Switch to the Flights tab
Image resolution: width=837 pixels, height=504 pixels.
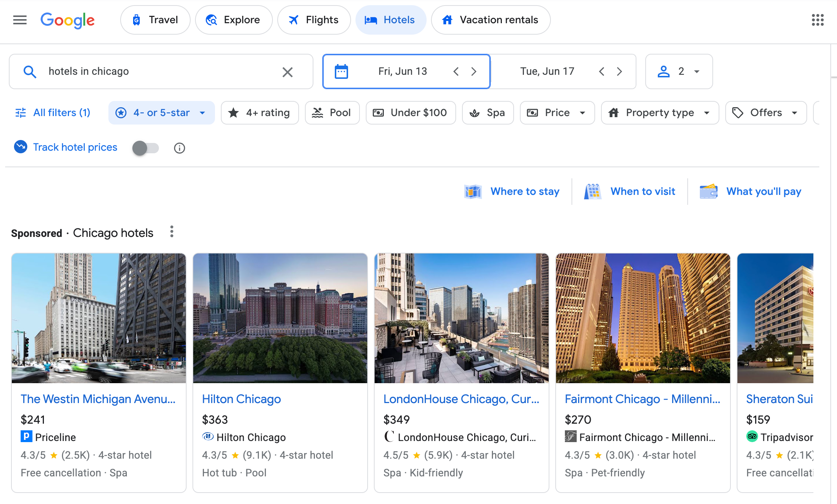(x=314, y=20)
